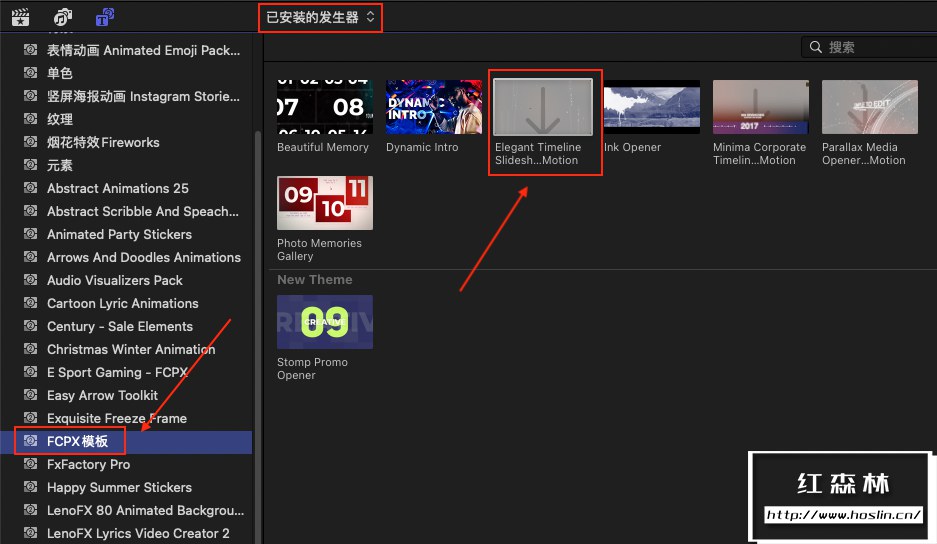Image resolution: width=937 pixels, height=544 pixels.
Task: Select the Photo Memories Gallery thumbnail
Action: (325, 203)
